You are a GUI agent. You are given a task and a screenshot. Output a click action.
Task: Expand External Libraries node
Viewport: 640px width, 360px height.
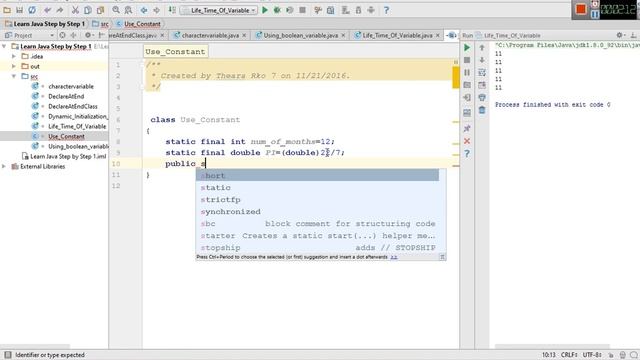4,167
